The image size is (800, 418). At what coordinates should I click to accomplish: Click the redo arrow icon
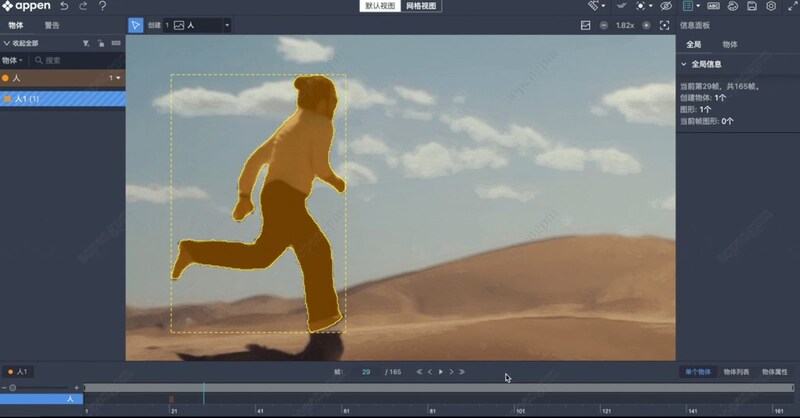(83, 6)
